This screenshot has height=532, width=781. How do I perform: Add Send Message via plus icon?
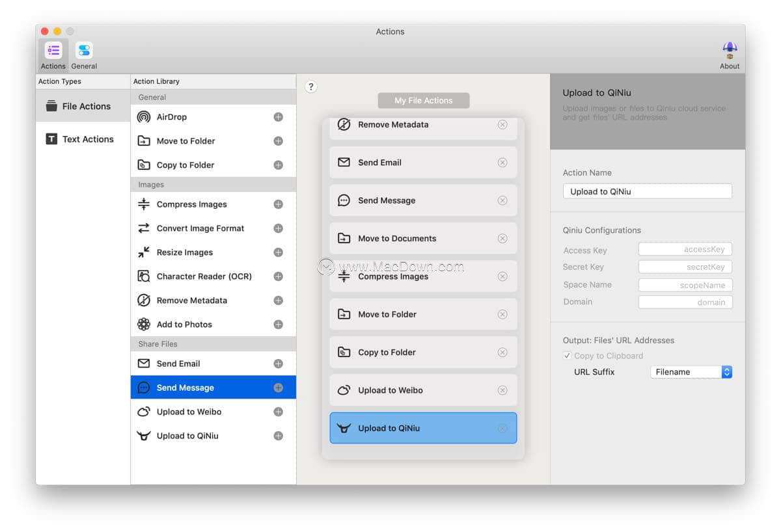[x=279, y=388]
